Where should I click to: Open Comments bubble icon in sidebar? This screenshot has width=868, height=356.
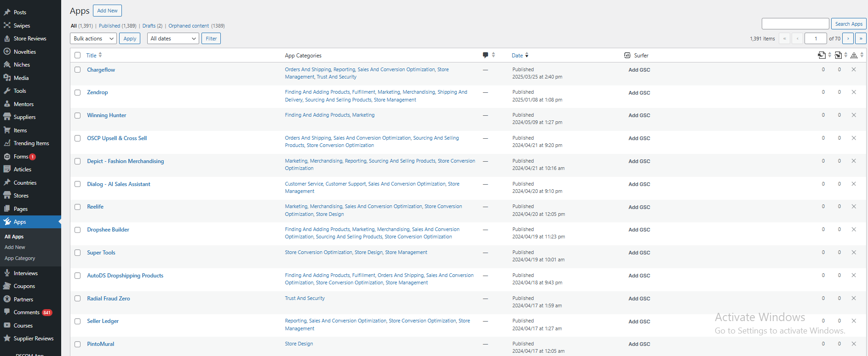[x=7, y=312]
